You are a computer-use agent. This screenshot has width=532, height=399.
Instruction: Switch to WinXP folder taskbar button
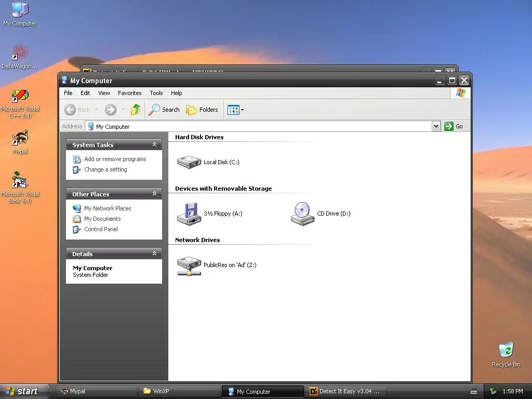click(180, 391)
